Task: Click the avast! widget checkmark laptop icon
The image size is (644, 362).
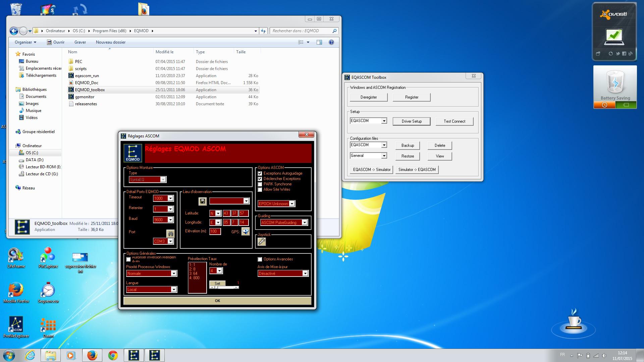Action: pyautogui.click(x=614, y=37)
